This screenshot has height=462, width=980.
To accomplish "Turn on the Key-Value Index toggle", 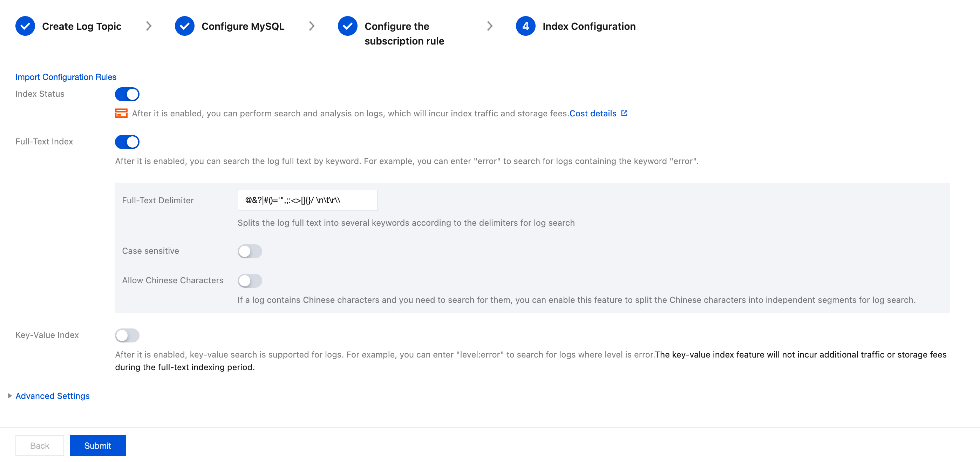I will pos(127,335).
